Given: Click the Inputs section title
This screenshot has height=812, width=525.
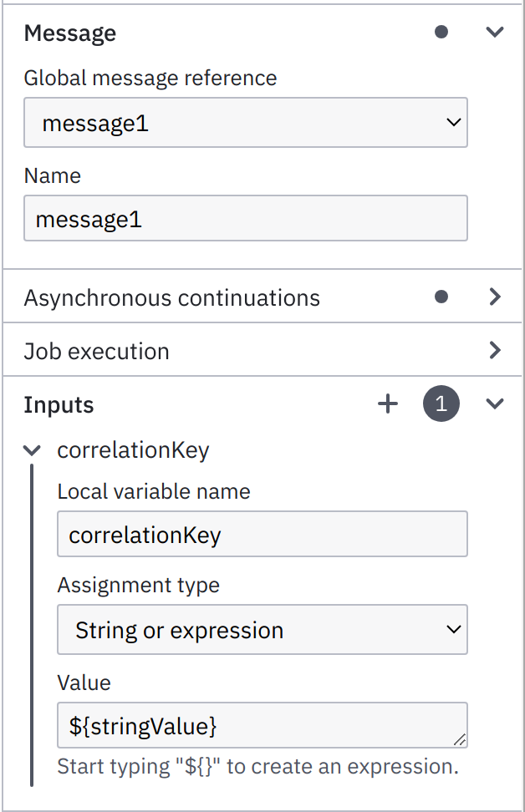Looking at the screenshot, I should [59, 404].
